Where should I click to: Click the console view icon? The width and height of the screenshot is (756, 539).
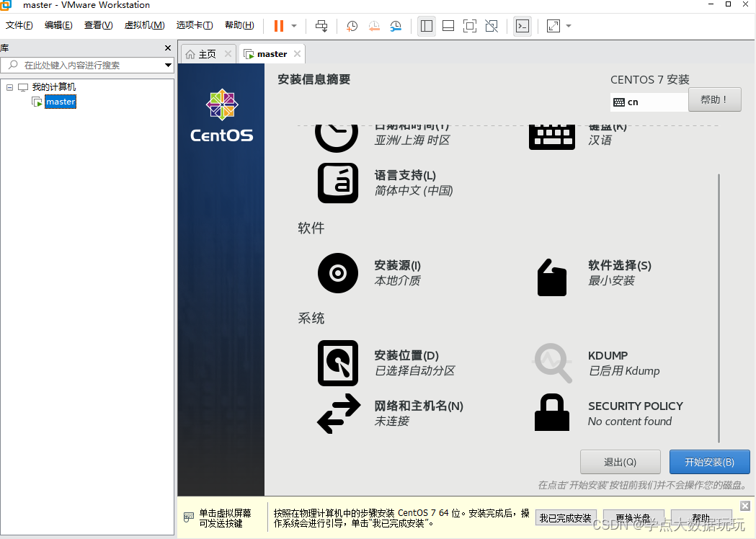click(x=522, y=26)
